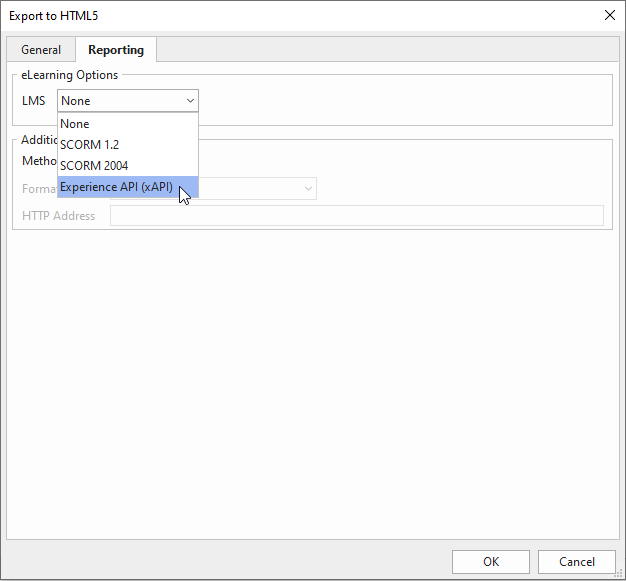Click the HTTP Address label
626x581 pixels.
pos(59,216)
